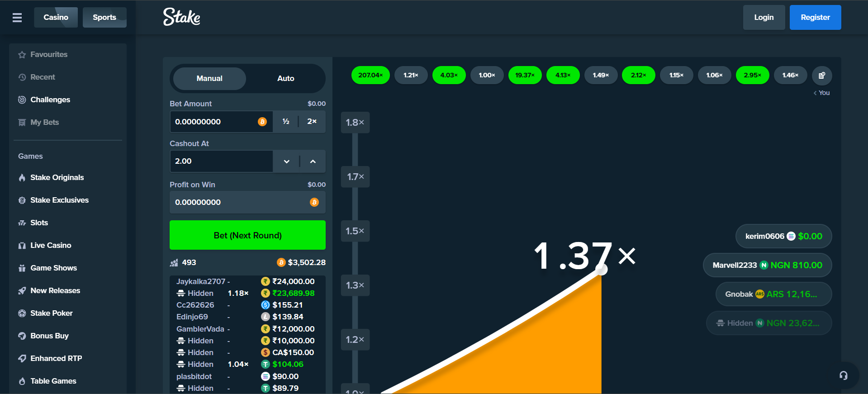
Task: Click the players count icon next to 493
Action: [x=174, y=263]
